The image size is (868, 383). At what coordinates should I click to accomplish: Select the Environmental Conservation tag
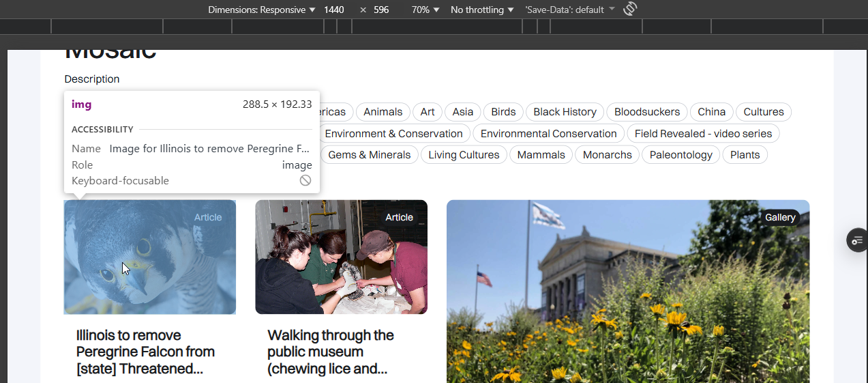(x=548, y=134)
